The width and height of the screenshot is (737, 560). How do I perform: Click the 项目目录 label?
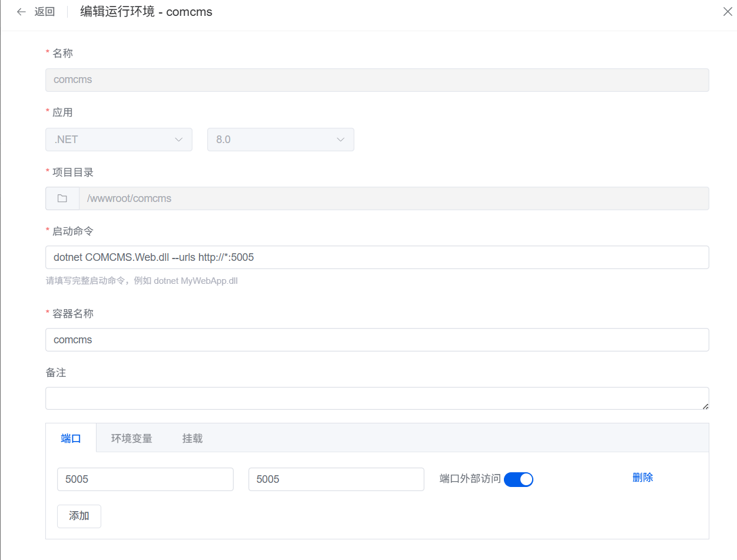[73, 172]
